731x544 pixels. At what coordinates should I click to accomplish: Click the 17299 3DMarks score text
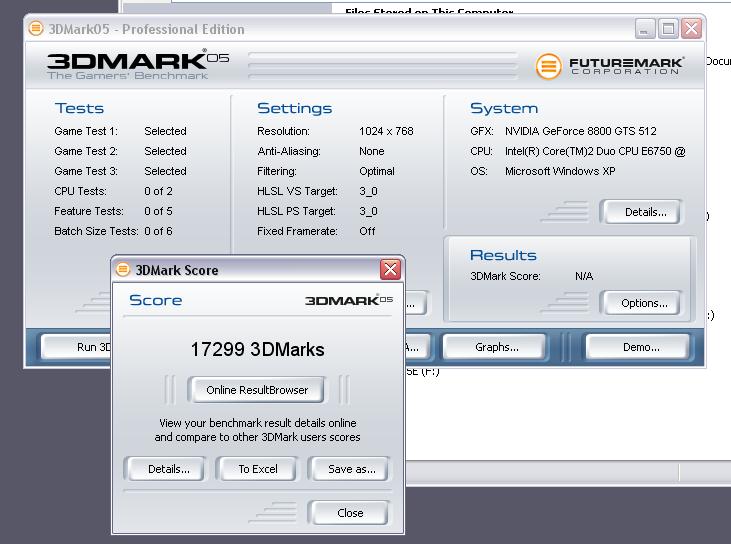[257, 350]
